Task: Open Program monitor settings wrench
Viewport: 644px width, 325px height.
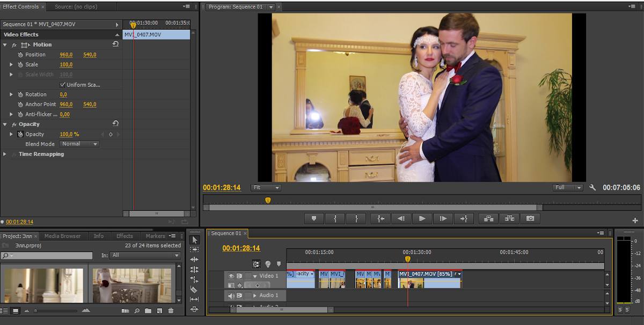Action: coord(592,188)
